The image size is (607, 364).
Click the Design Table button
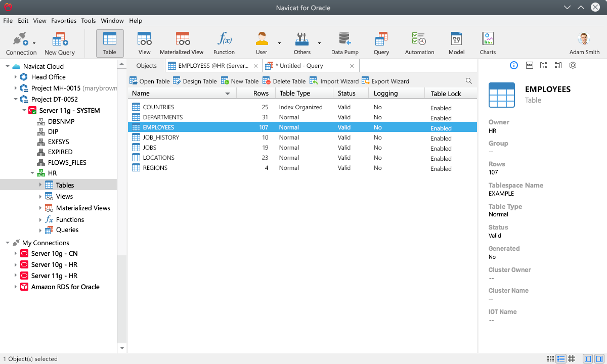[x=195, y=81]
